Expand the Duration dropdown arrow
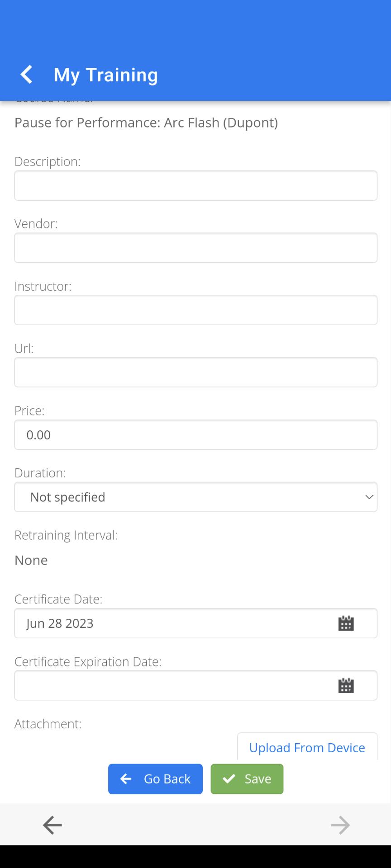This screenshot has height=868, width=391. coord(369,497)
